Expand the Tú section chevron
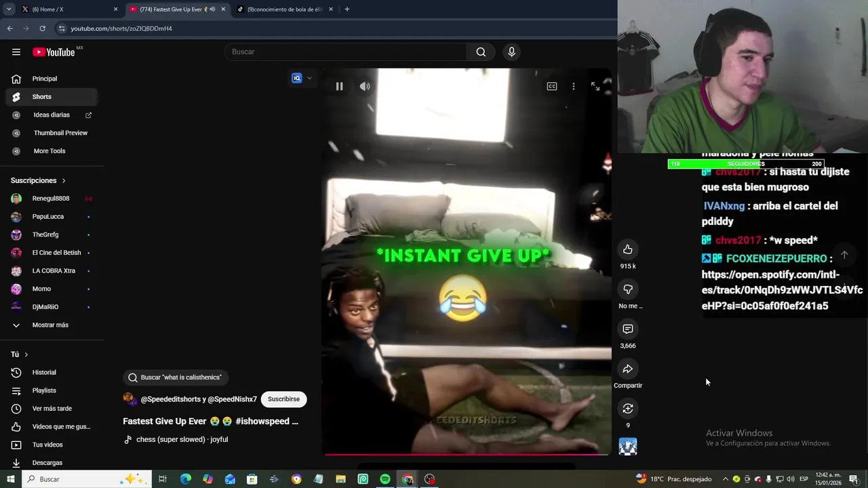The height and width of the screenshot is (488, 868). pos(26,354)
